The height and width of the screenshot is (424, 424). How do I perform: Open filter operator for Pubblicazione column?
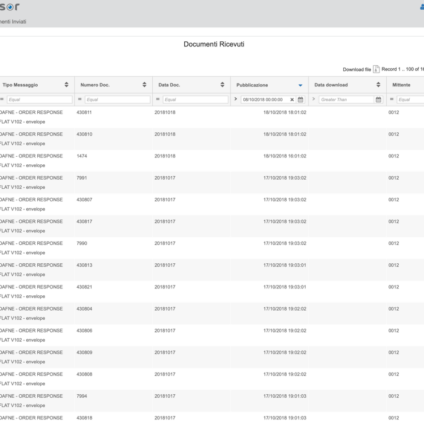click(x=236, y=99)
